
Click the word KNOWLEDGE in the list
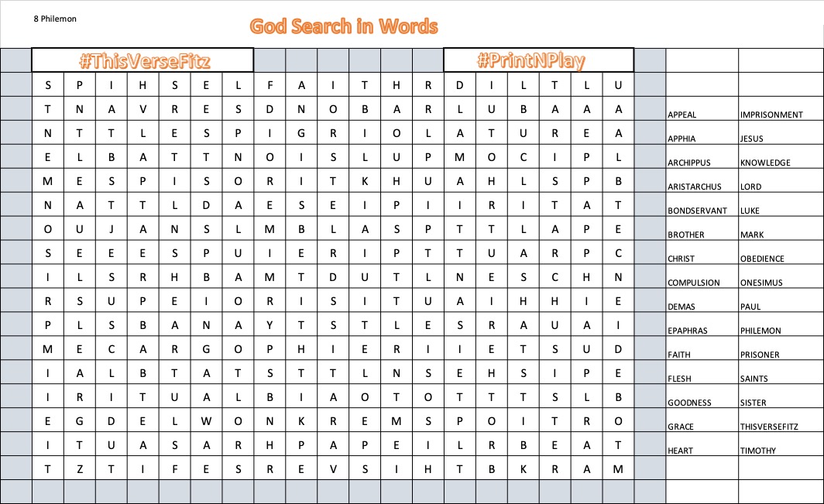(765, 163)
